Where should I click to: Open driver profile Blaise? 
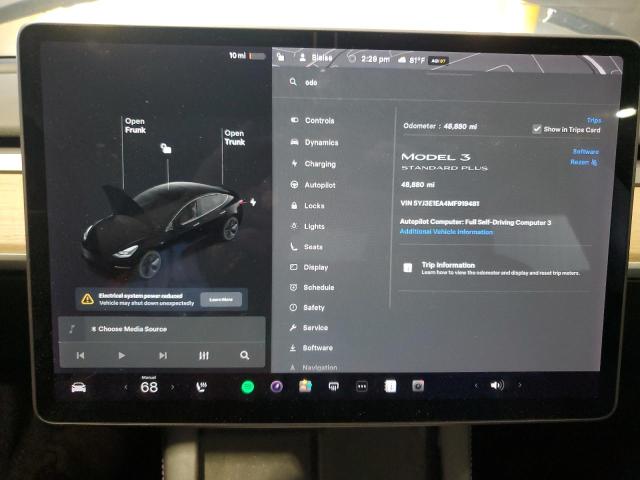coord(316,58)
